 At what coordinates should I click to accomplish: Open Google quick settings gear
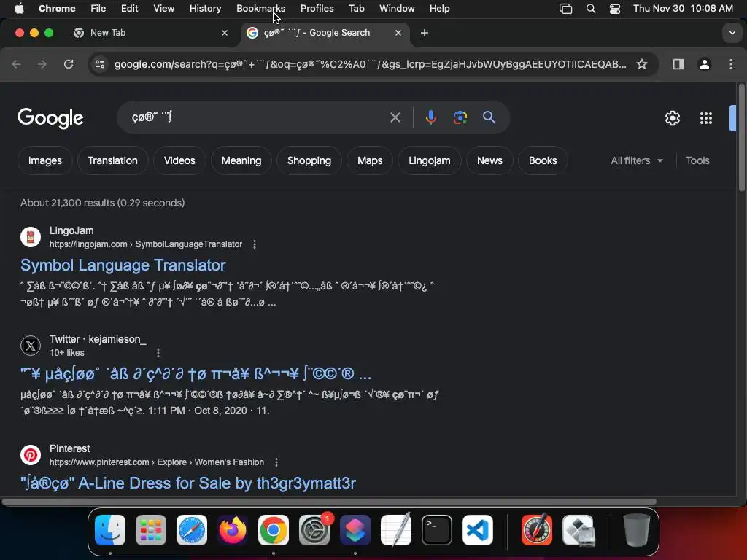(672, 117)
